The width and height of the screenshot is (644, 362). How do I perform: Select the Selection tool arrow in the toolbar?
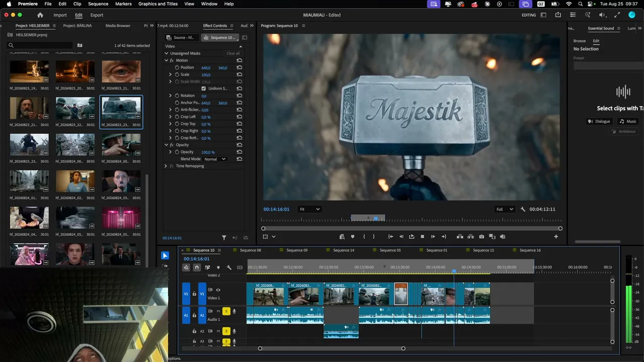pos(165,255)
